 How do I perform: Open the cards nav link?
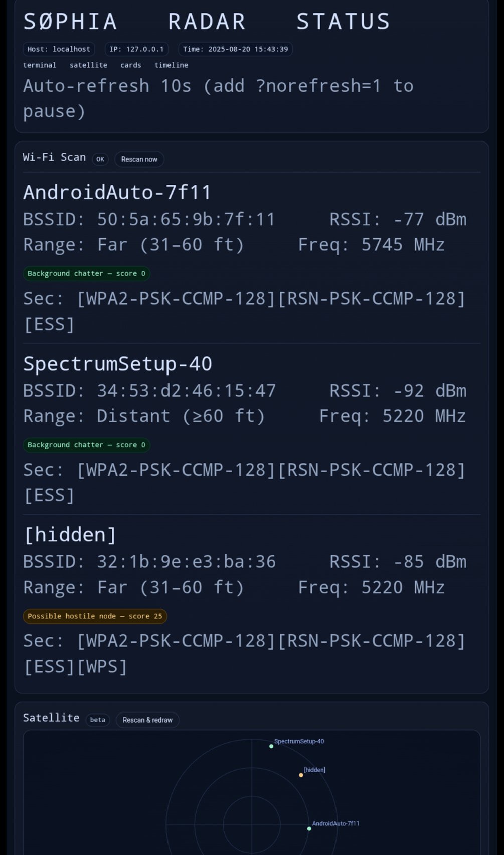130,65
